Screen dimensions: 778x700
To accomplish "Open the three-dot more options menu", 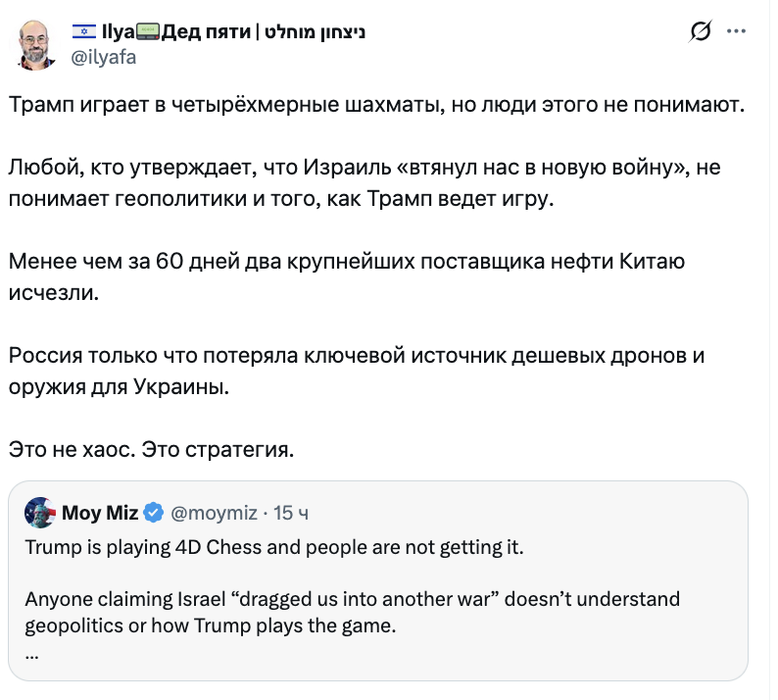I will (736, 32).
